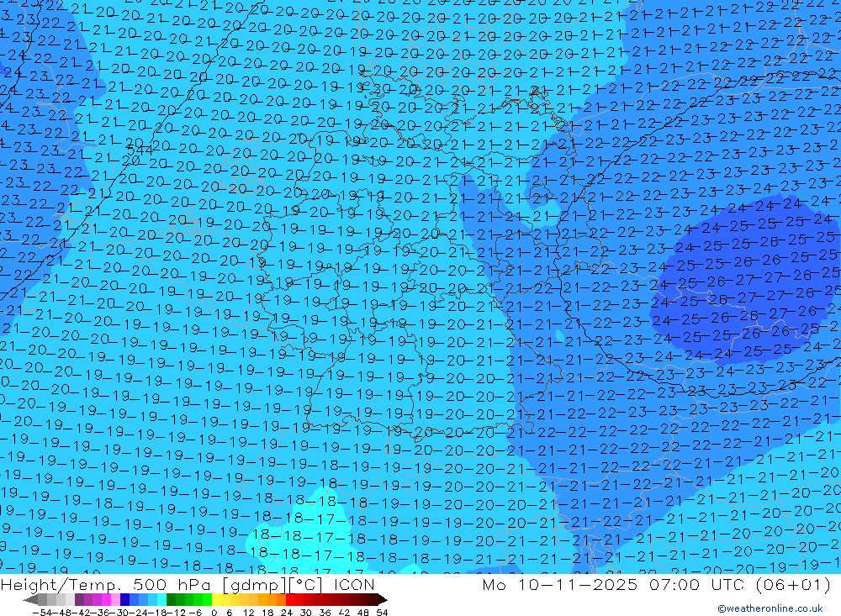
Task: Select the '(06+01)' forecast offset text
Action: 793,584
